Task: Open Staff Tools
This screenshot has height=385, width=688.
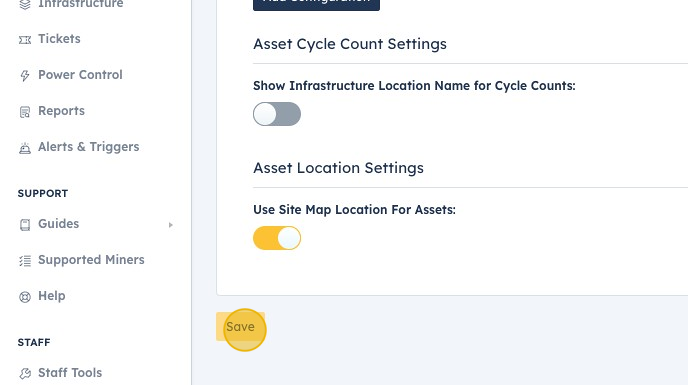Action: (70, 372)
